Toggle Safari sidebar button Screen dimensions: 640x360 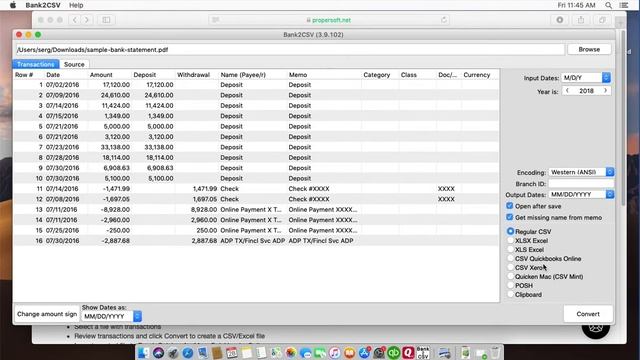[x=106, y=20]
